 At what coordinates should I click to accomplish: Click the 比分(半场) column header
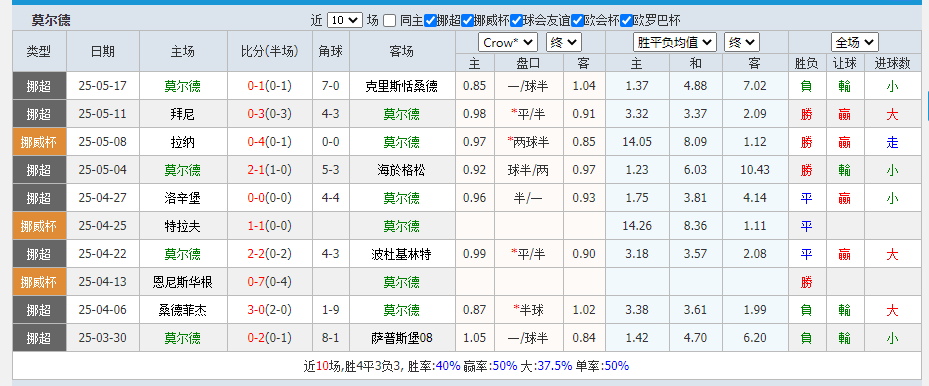tap(270, 52)
